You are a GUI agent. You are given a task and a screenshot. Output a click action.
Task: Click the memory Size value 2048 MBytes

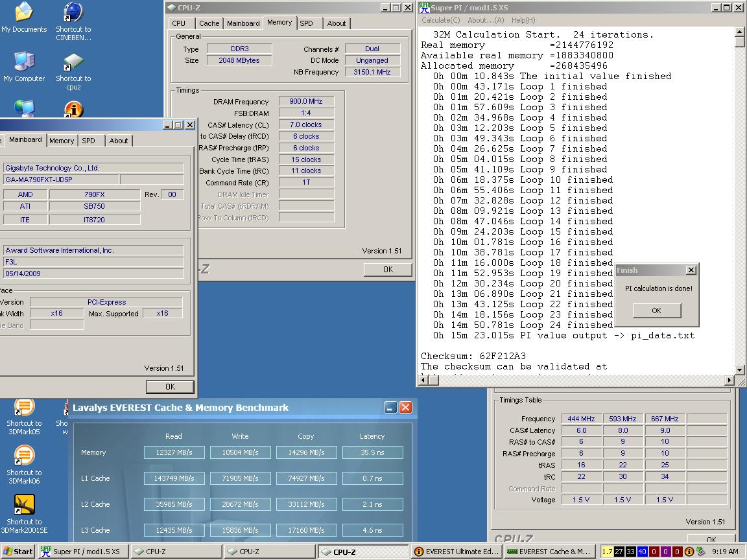point(239,60)
